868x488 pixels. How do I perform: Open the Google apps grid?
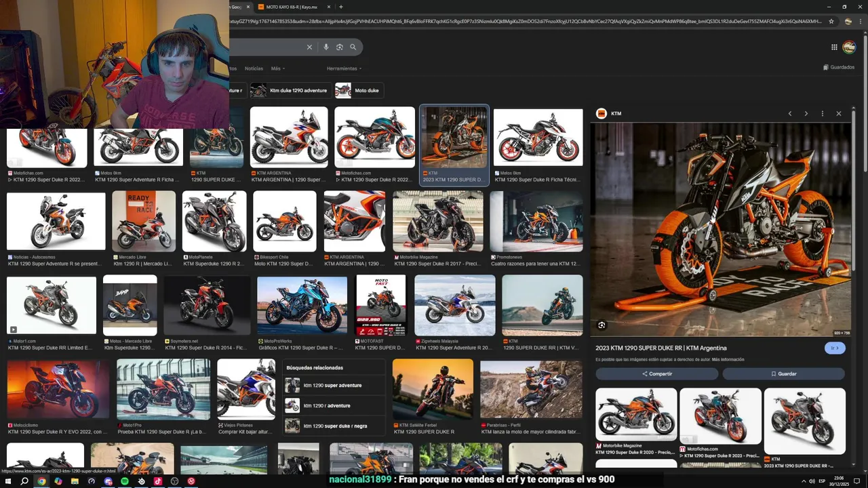point(834,47)
